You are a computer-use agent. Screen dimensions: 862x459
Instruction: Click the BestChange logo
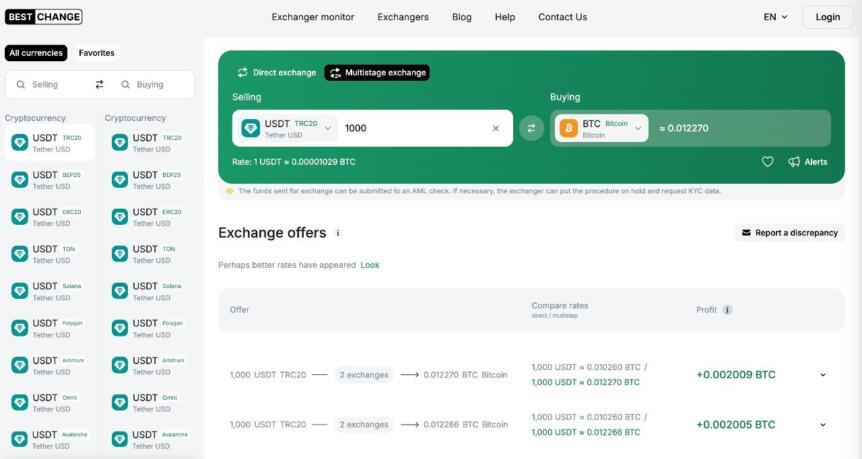pos(44,17)
